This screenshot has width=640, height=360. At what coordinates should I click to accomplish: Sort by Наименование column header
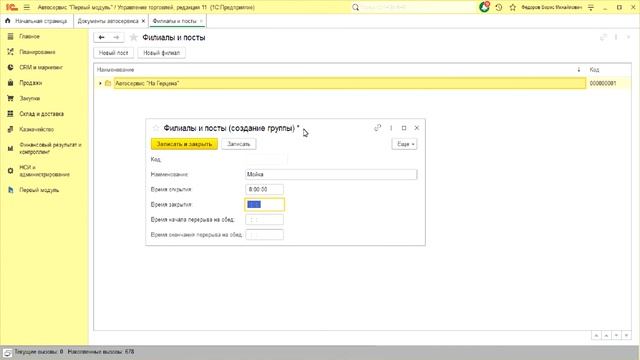[116, 70]
